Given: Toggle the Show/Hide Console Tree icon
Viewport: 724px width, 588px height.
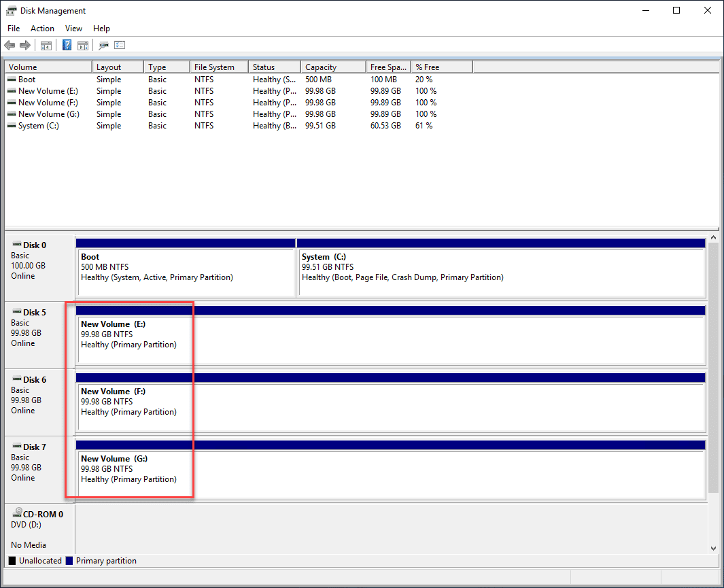Looking at the screenshot, I should coord(46,45).
